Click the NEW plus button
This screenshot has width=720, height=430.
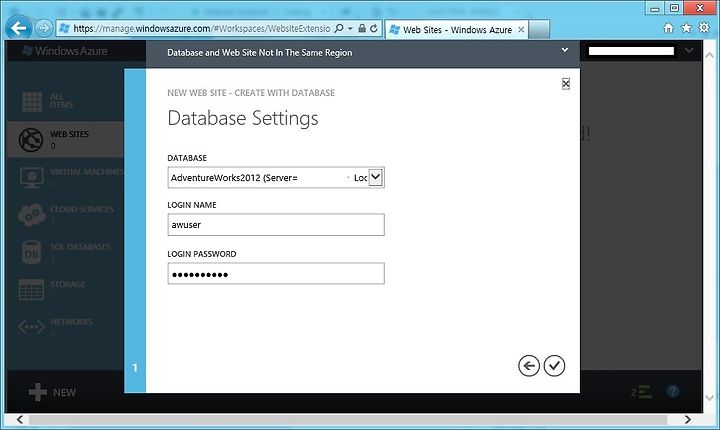pyautogui.click(x=52, y=392)
